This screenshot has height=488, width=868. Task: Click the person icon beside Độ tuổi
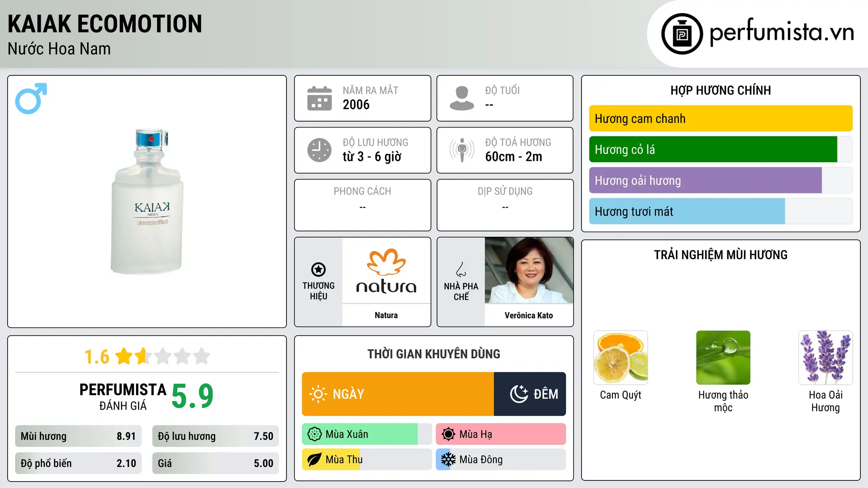pos(462,98)
